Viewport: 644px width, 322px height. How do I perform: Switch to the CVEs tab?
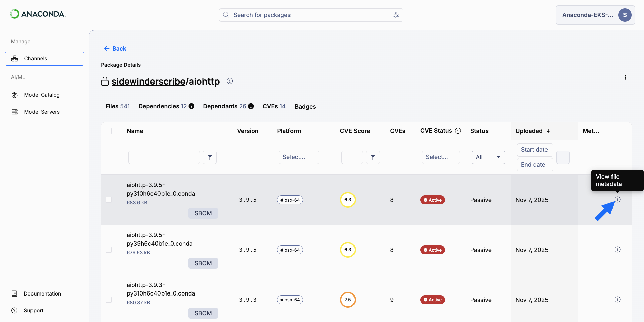[274, 106]
